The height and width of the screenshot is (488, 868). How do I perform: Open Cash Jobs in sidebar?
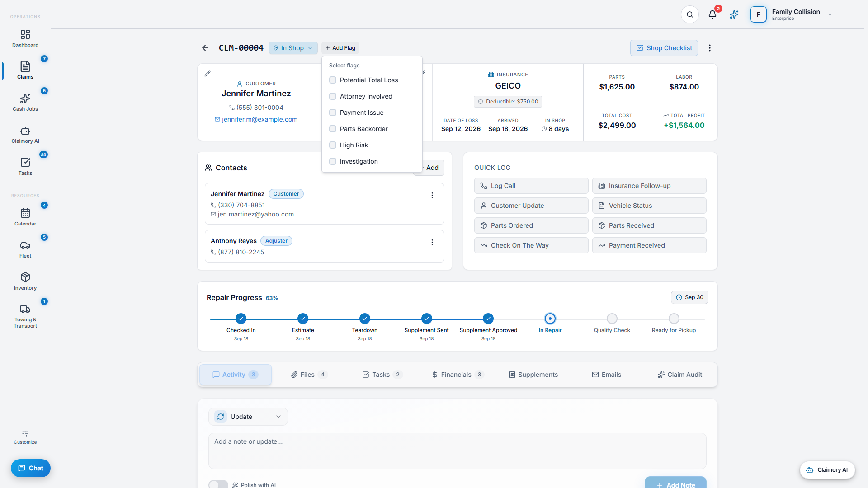click(25, 102)
